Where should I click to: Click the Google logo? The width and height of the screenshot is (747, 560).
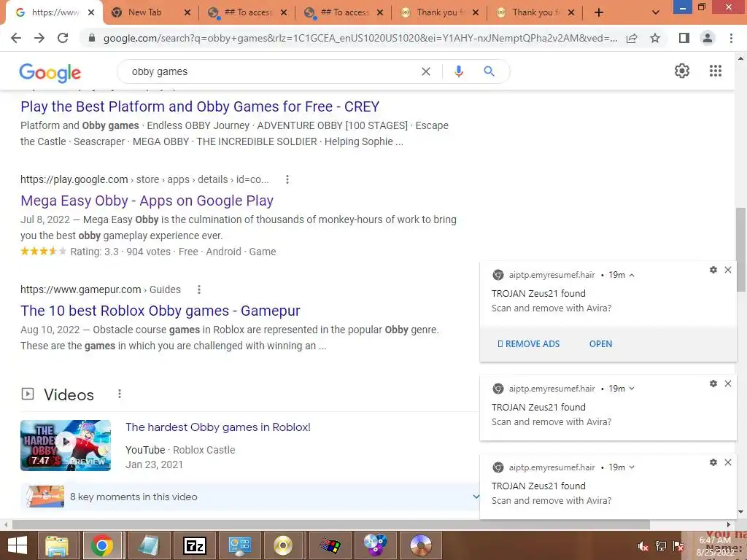(50, 72)
